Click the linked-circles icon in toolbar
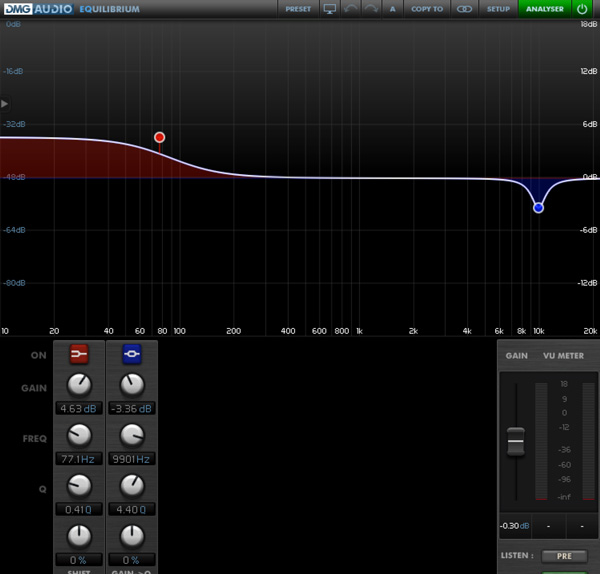 click(x=463, y=9)
